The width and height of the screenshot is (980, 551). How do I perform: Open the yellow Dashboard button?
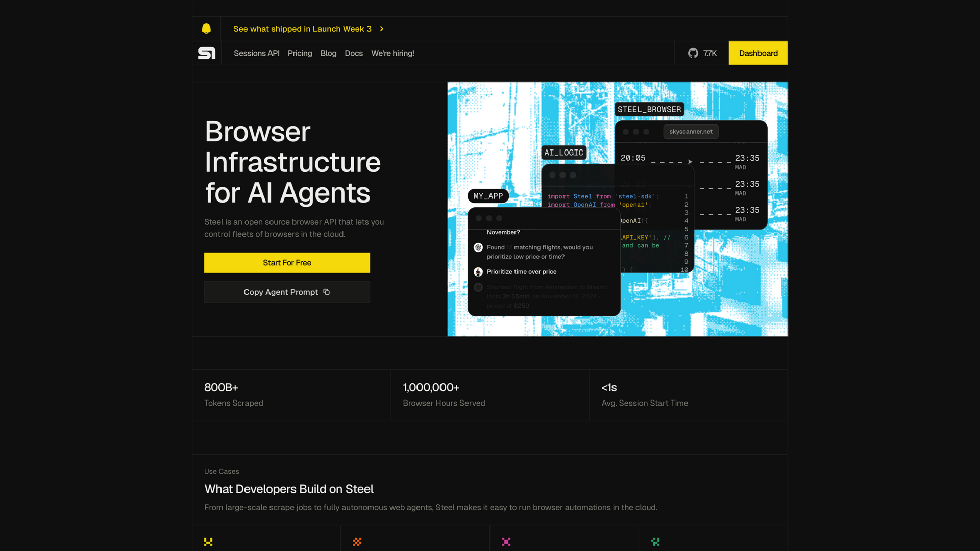[758, 53]
